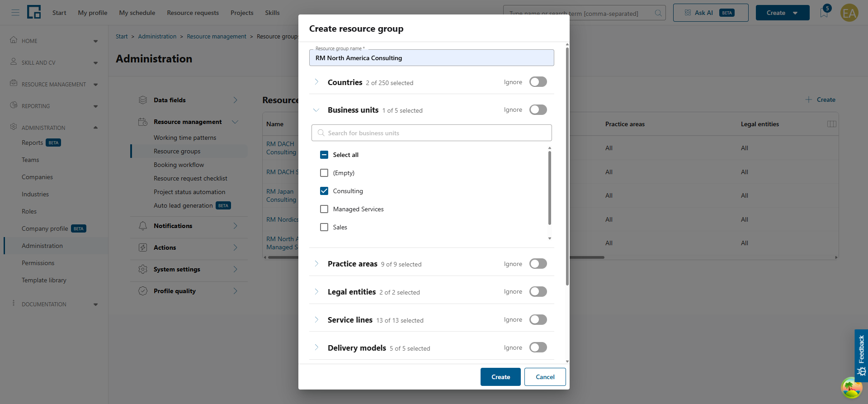This screenshot has width=868, height=404.
Task: Open the Feedback side tab
Action: click(x=861, y=356)
